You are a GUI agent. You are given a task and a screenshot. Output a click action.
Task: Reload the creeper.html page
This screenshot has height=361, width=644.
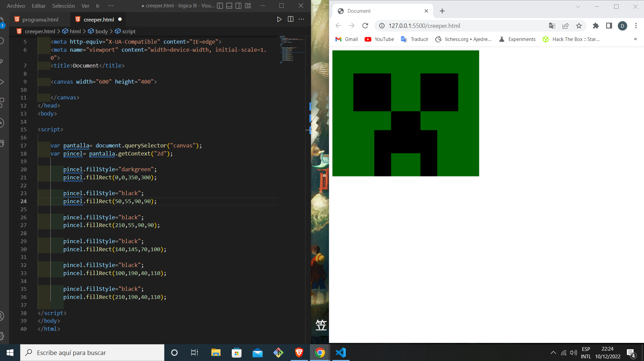tap(365, 26)
